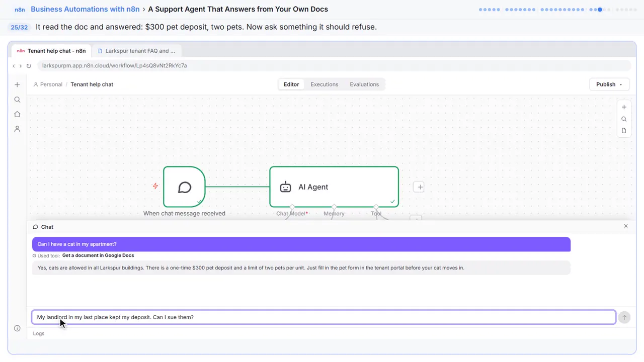
Task: Click the 25/32 step counter badge
Action: [x=19, y=27]
